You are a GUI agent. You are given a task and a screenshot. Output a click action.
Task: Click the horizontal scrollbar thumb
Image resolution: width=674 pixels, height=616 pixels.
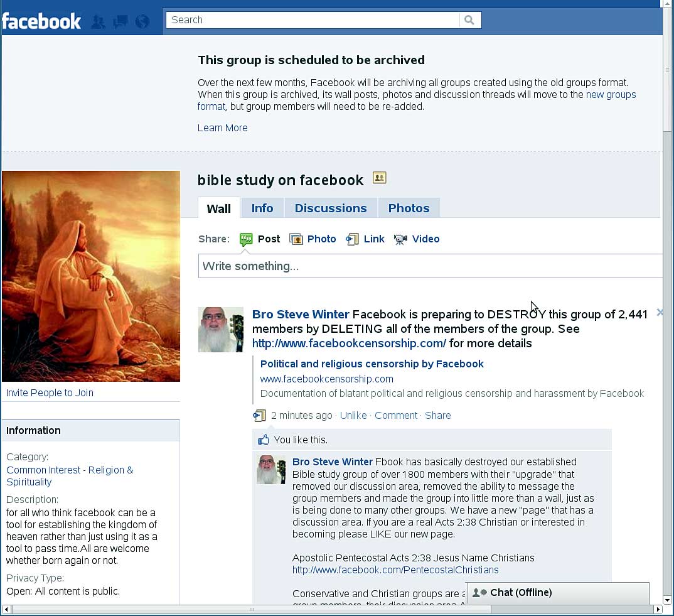252,610
